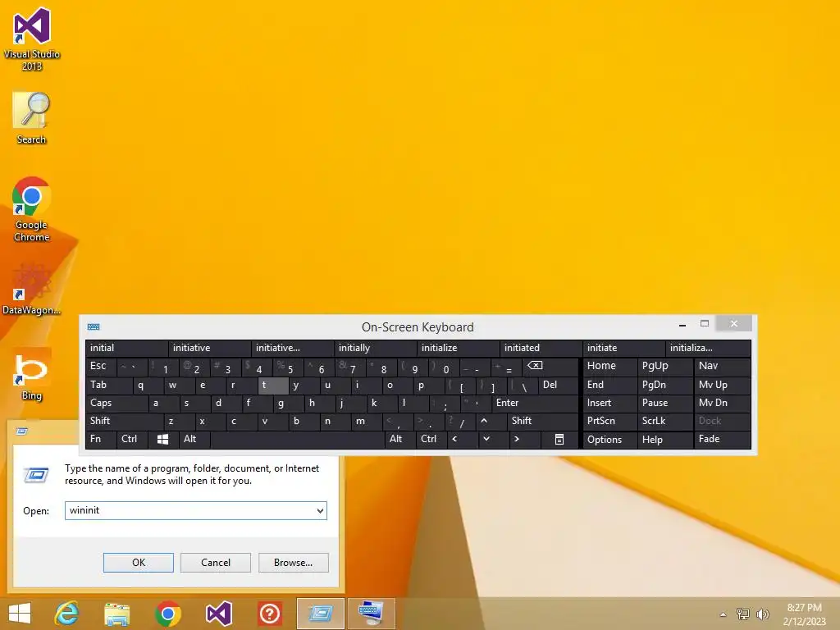The height and width of the screenshot is (630, 840).
Task: Switch to the Run dialog taskbar item
Action: 321,614
